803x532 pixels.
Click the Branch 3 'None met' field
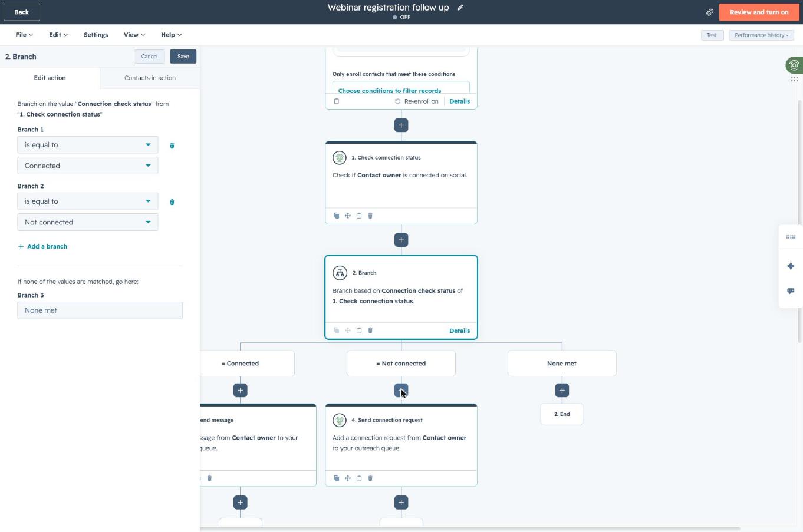coord(100,310)
